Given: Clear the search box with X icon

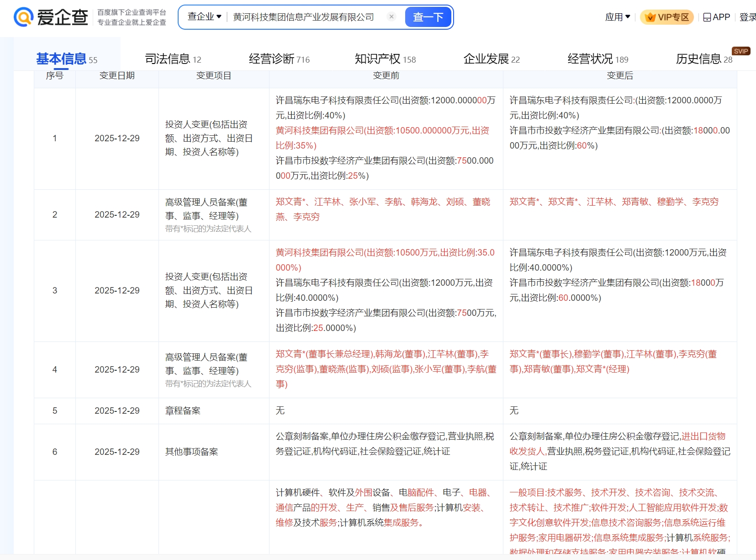Looking at the screenshot, I should [x=391, y=17].
